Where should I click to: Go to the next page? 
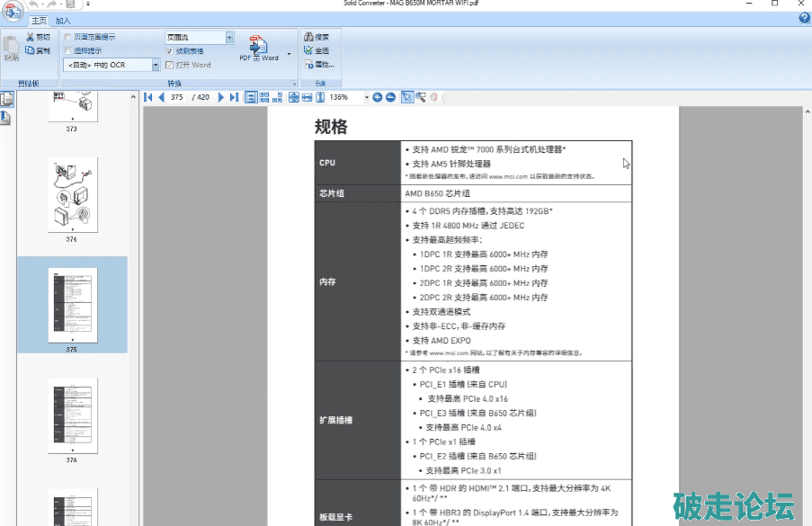click(x=221, y=97)
